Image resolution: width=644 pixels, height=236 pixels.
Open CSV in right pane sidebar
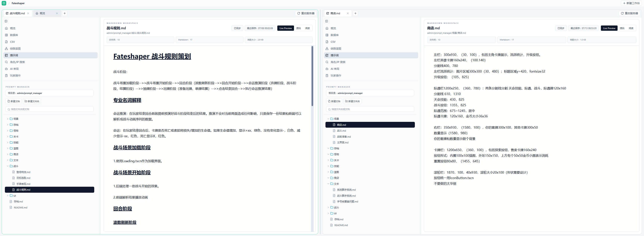click(x=371, y=42)
